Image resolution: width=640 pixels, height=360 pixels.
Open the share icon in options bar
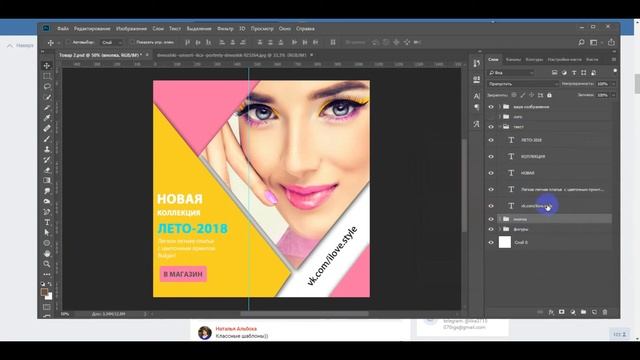[x=611, y=42]
